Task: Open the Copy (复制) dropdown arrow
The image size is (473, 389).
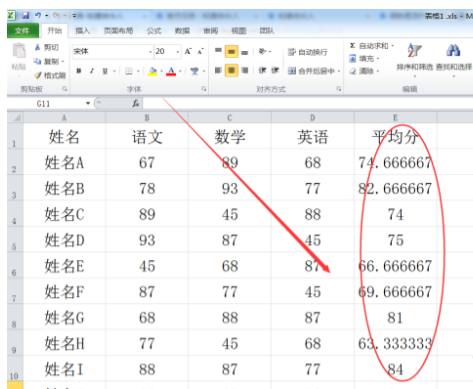Action: tap(63, 61)
